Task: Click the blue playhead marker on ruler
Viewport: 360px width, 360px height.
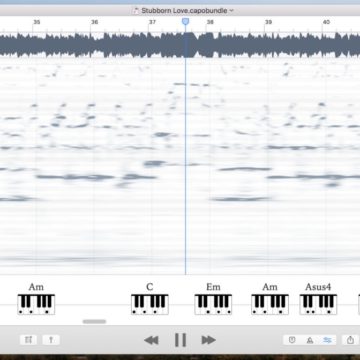Action: 185,22
